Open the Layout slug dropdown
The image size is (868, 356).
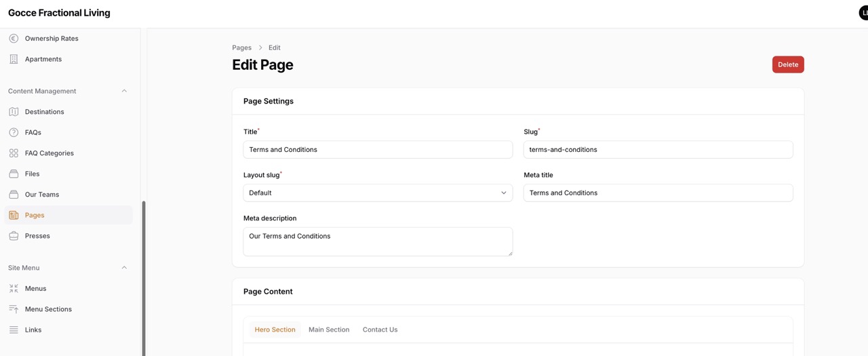378,193
